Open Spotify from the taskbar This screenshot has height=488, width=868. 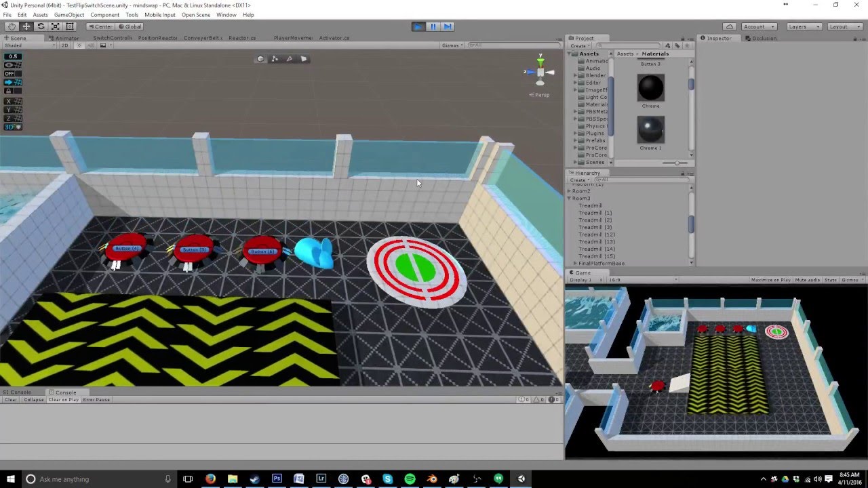(x=410, y=479)
